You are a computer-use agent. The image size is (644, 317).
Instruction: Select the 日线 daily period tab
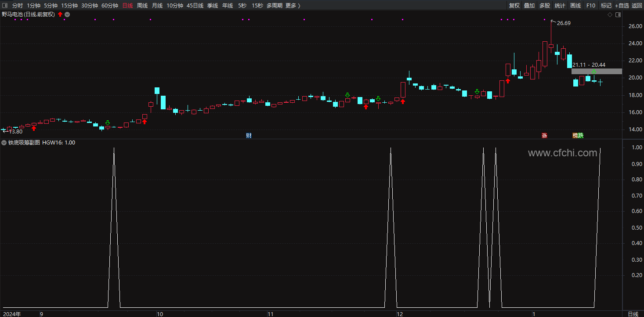click(127, 6)
